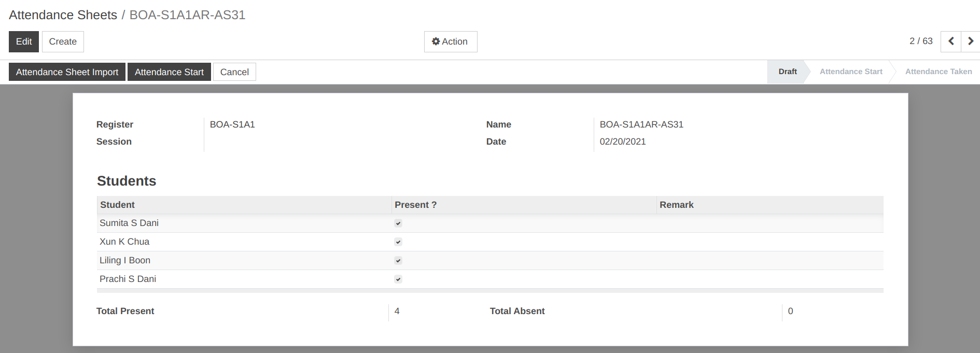Open the Prachi S Dani row
This screenshot has width=980, height=353.
tap(490, 279)
